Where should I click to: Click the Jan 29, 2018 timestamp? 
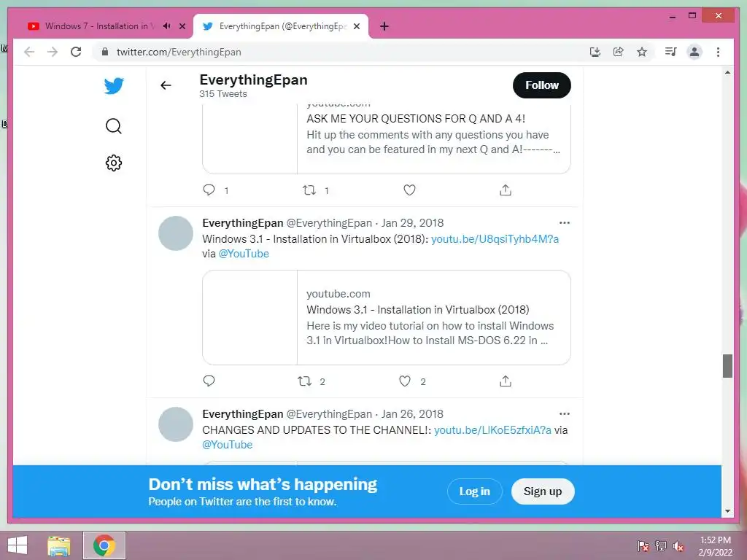pos(413,223)
